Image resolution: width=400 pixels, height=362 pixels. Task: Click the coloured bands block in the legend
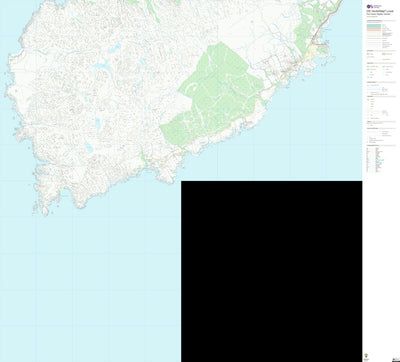pyautogui.click(x=374, y=29)
